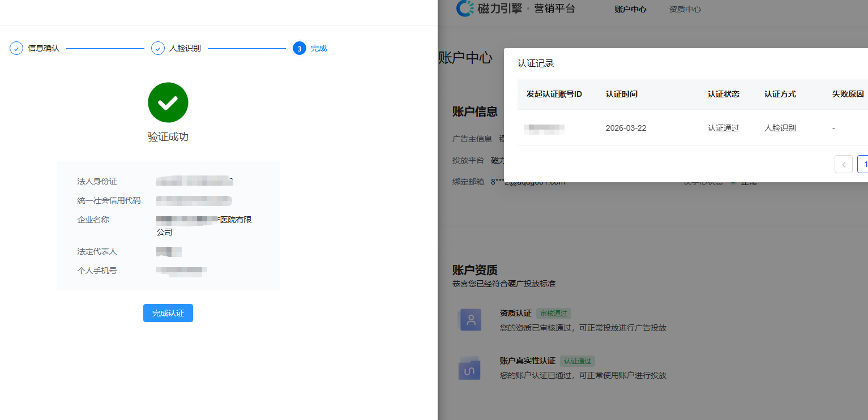Go to previous page in 认证记录 pagination

[843, 164]
